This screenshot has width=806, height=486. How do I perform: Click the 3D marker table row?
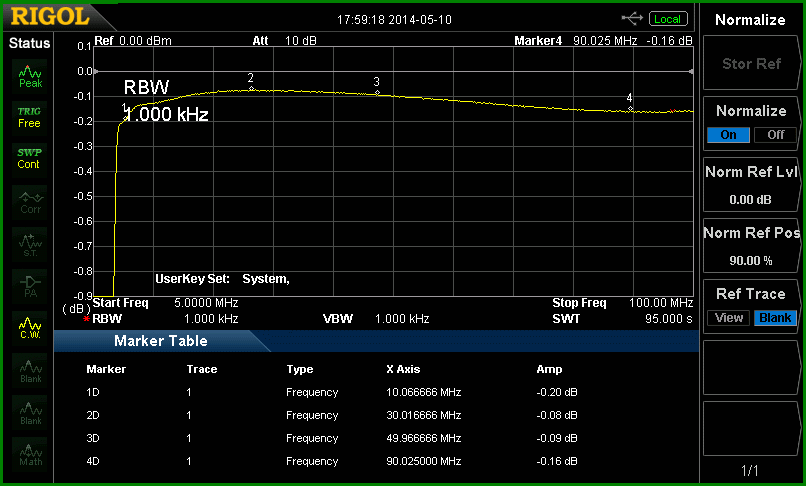[332, 439]
